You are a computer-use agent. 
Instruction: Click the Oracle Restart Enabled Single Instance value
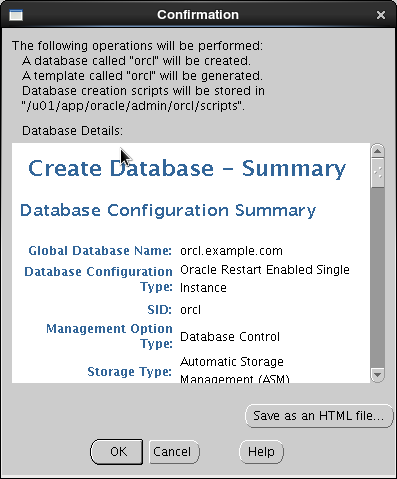pyautogui.click(x=265, y=279)
